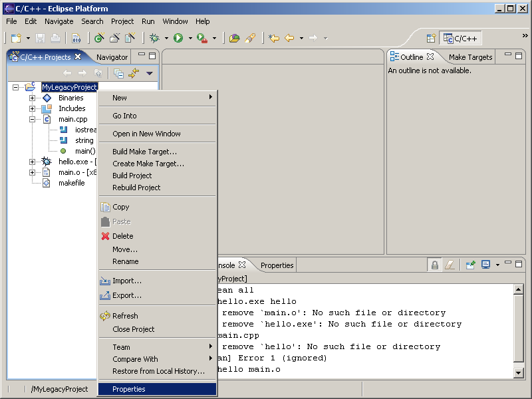
Task: Click Refresh in the context menu
Action: (125, 316)
